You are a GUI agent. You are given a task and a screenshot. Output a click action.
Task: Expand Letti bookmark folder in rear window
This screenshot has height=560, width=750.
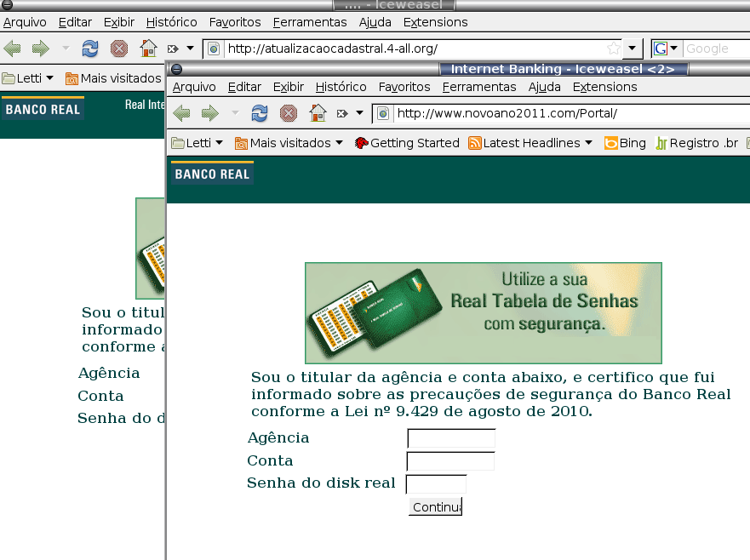pos(28,78)
